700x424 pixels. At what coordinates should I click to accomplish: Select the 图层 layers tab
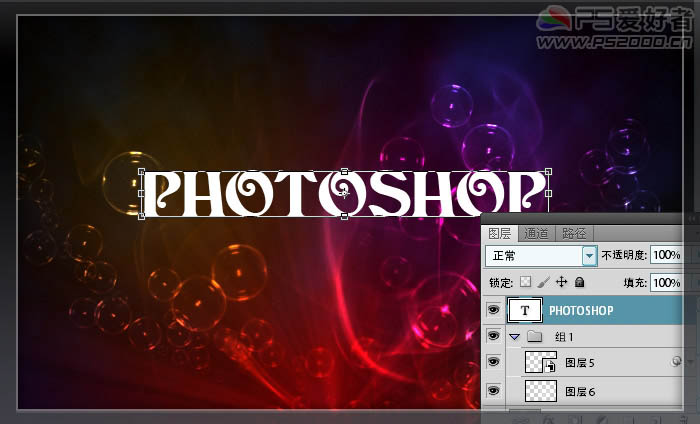pyautogui.click(x=499, y=233)
